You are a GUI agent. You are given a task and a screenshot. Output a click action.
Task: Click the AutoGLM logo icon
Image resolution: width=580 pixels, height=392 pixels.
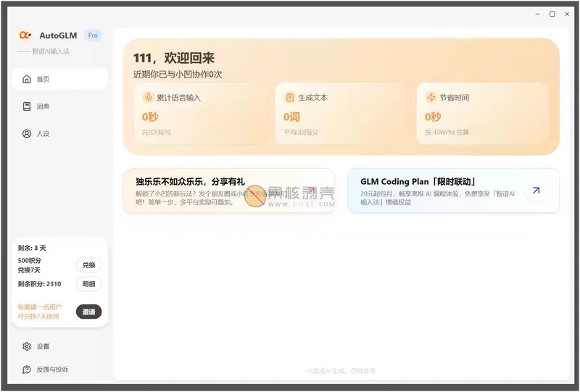point(25,35)
